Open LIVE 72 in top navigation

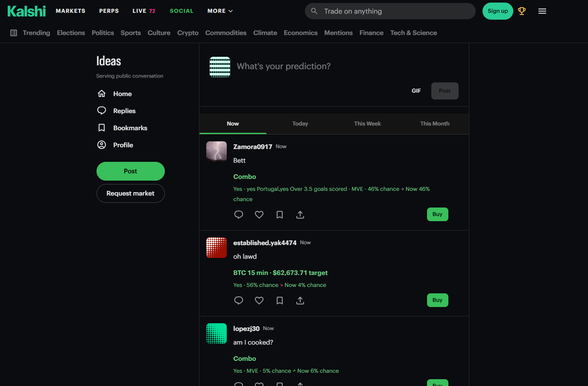144,11
